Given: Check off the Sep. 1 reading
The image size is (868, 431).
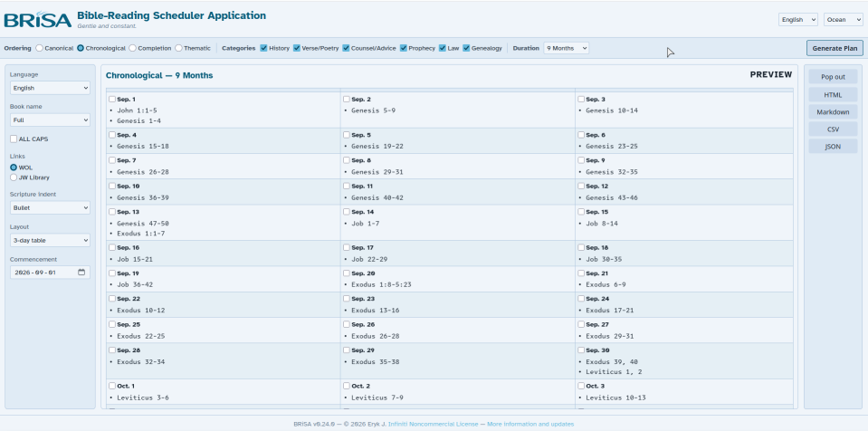Looking at the screenshot, I should pyautogui.click(x=112, y=100).
